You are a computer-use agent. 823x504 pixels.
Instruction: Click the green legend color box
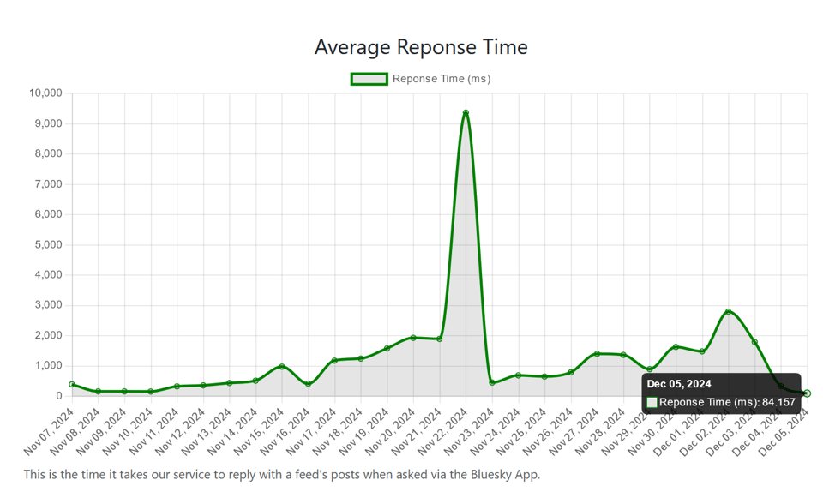[x=369, y=79]
